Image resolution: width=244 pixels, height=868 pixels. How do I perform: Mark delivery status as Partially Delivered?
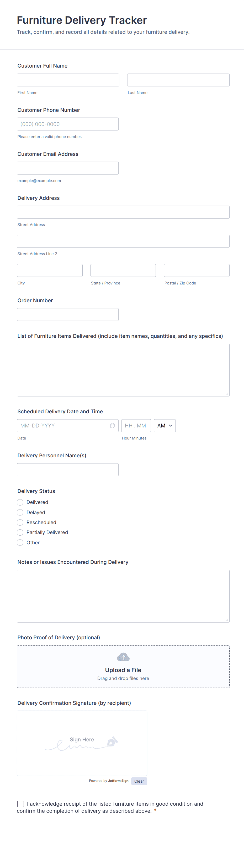click(20, 532)
